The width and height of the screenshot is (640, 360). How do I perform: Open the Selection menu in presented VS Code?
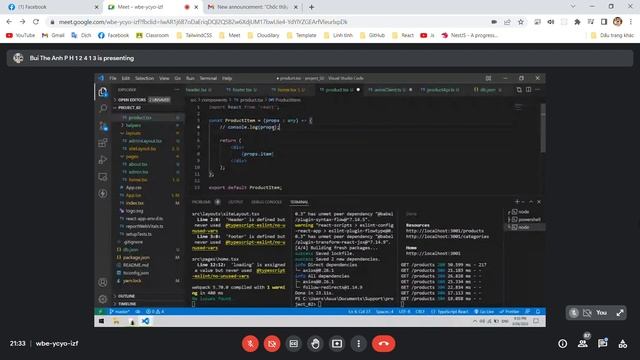click(144, 78)
